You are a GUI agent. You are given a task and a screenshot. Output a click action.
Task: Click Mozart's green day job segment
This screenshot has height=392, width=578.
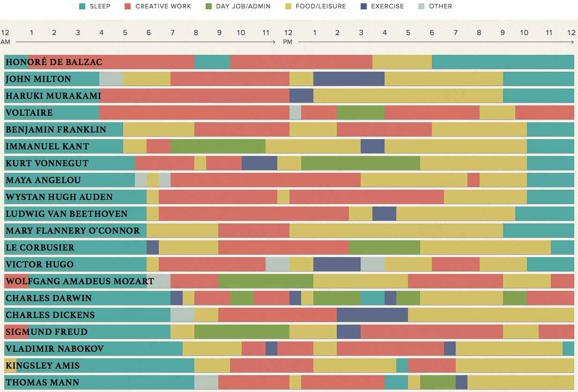pyautogui.click(x=266, y=281)
